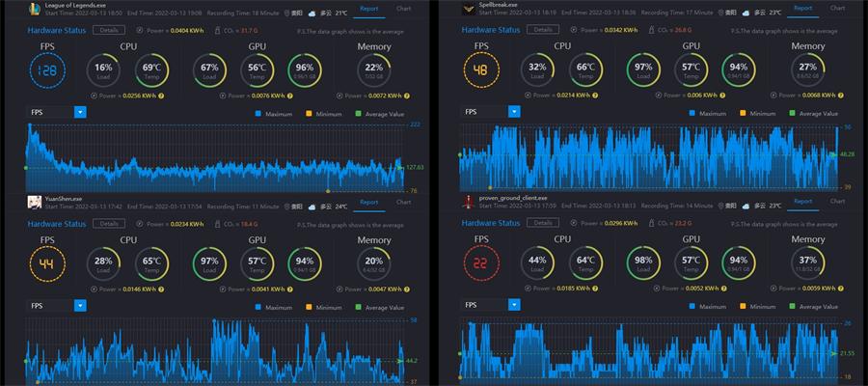868x386 pixels.
Task: Select the Report tab in YuanShen panel
Action: pyautogui.click(x=368, y=202)
